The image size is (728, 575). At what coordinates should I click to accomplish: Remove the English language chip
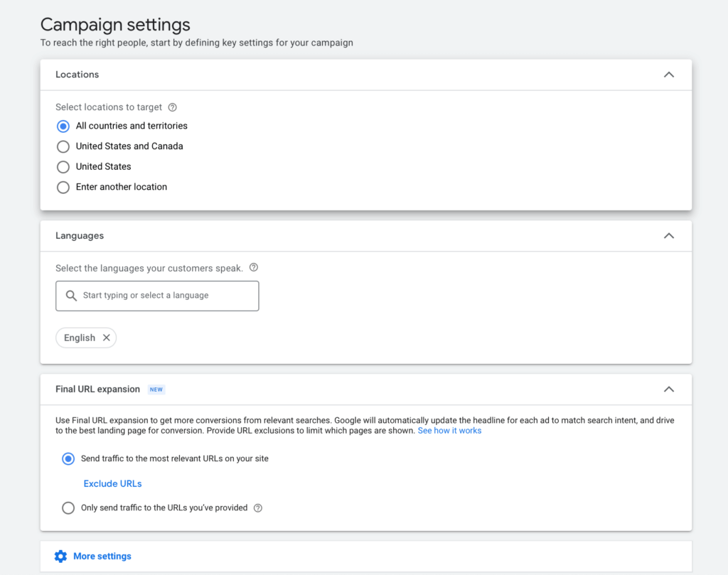(x=107, y=338)
